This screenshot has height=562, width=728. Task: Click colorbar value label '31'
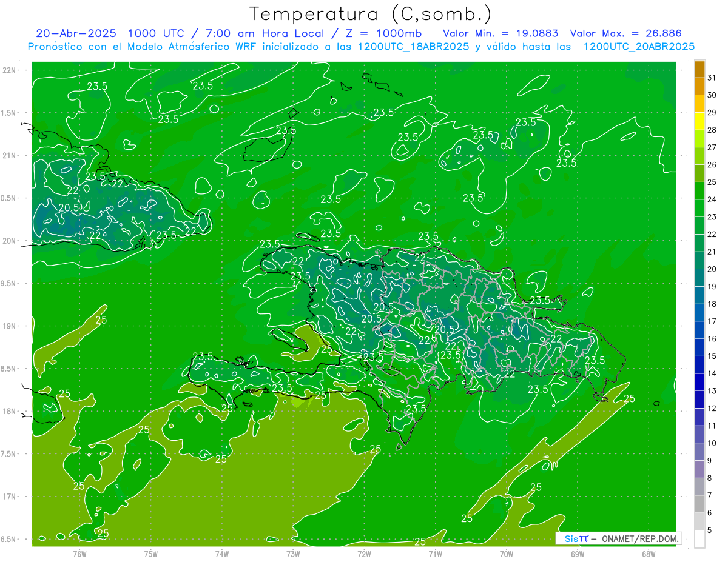click(712, 78)
